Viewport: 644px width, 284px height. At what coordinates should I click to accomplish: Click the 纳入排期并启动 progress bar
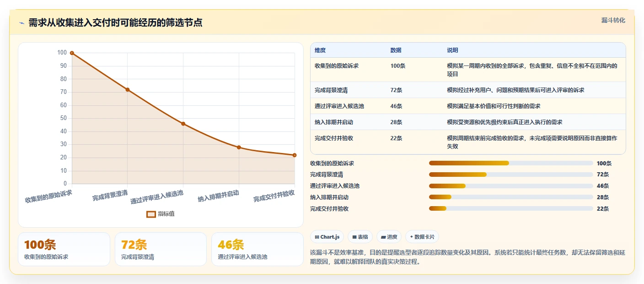click(511, 197)
